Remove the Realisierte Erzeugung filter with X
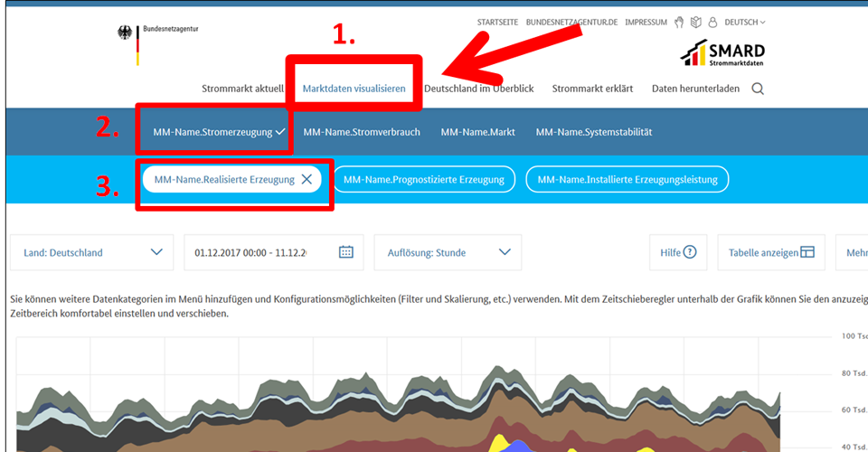The width and height of the screenshot is (868, 452). point(307,179)
